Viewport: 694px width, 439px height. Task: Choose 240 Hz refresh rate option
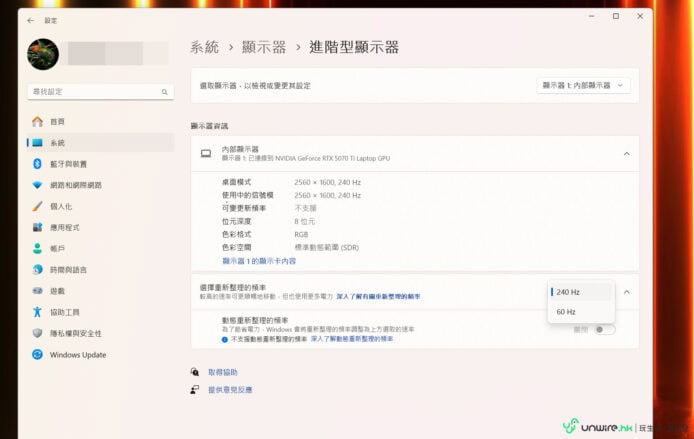click(x=569, y=292)
